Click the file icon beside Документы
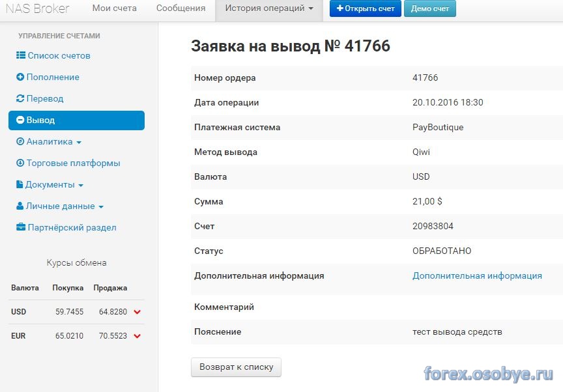 click(x=20, y=184)
